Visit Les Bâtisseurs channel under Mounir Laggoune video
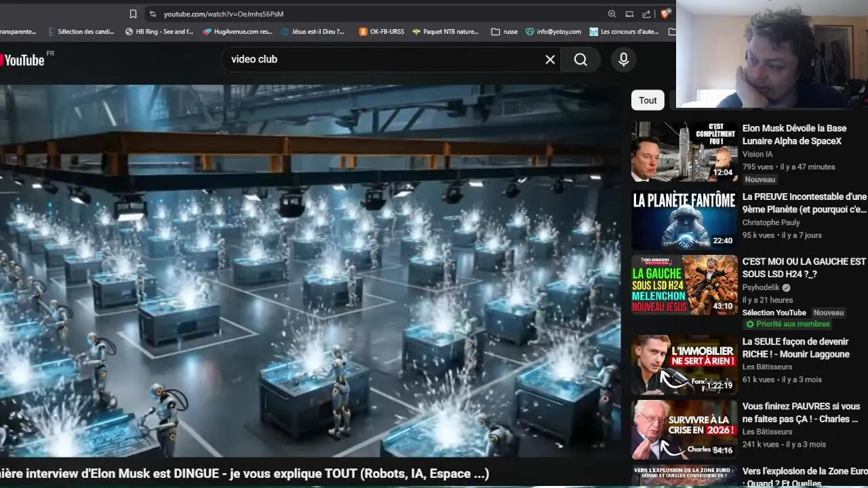The width and height of the screenshot is (868, 488). 767,367
